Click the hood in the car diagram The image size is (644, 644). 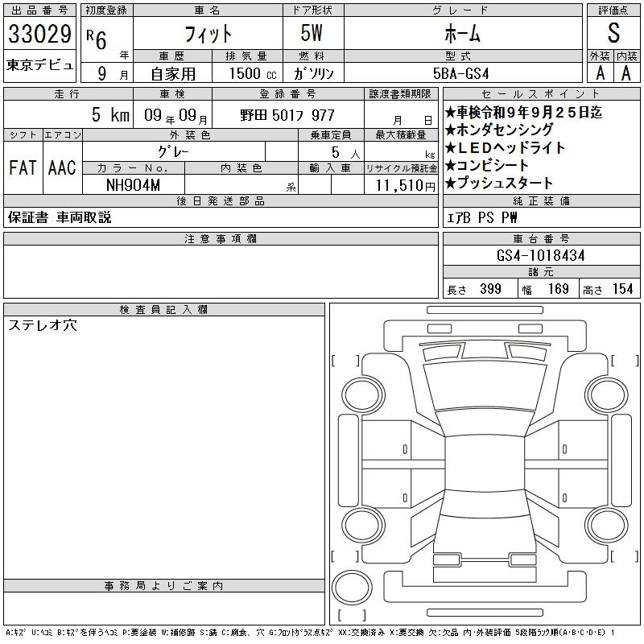tap(485, 386)
